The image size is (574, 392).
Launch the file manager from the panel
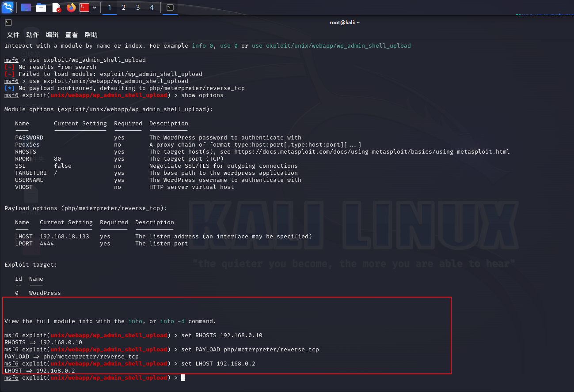pos(41,8)
